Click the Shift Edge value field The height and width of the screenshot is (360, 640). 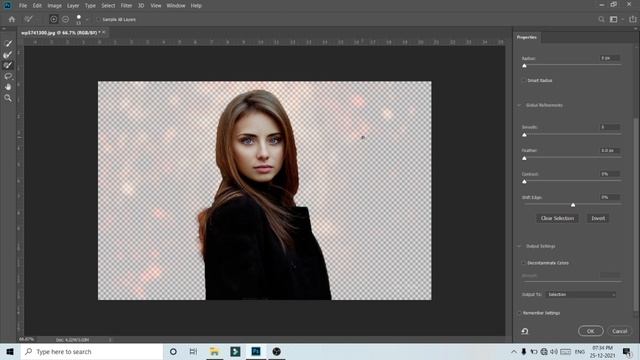[610, 197]
